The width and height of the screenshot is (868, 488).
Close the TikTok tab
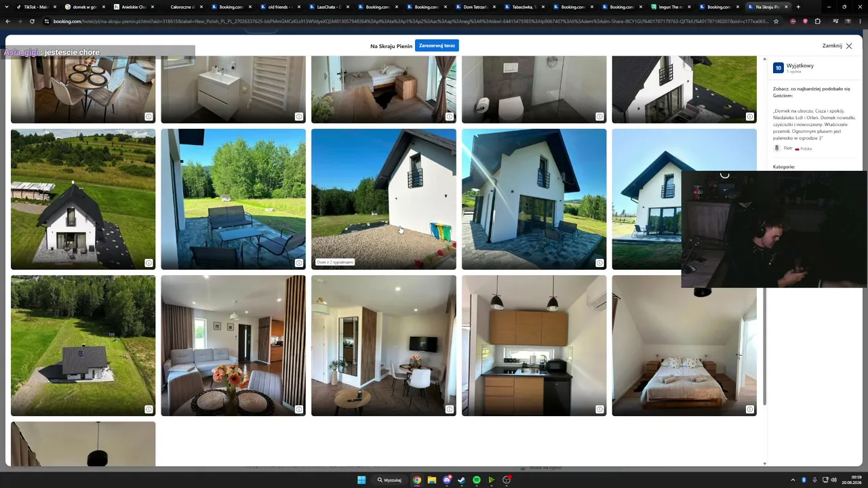point(55,7)
